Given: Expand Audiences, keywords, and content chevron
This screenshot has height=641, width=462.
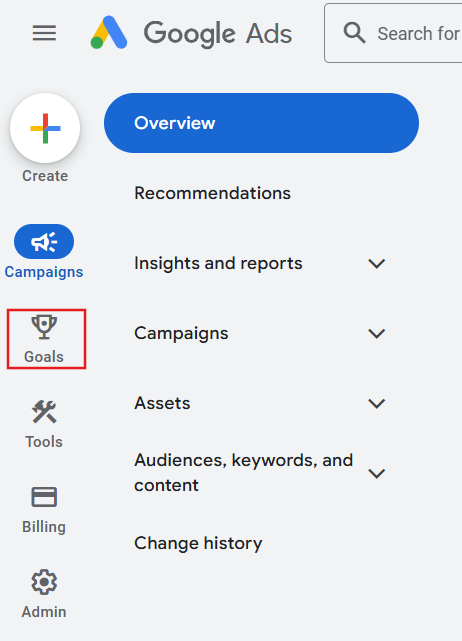Looking at the screenshot, I should 377,473.
